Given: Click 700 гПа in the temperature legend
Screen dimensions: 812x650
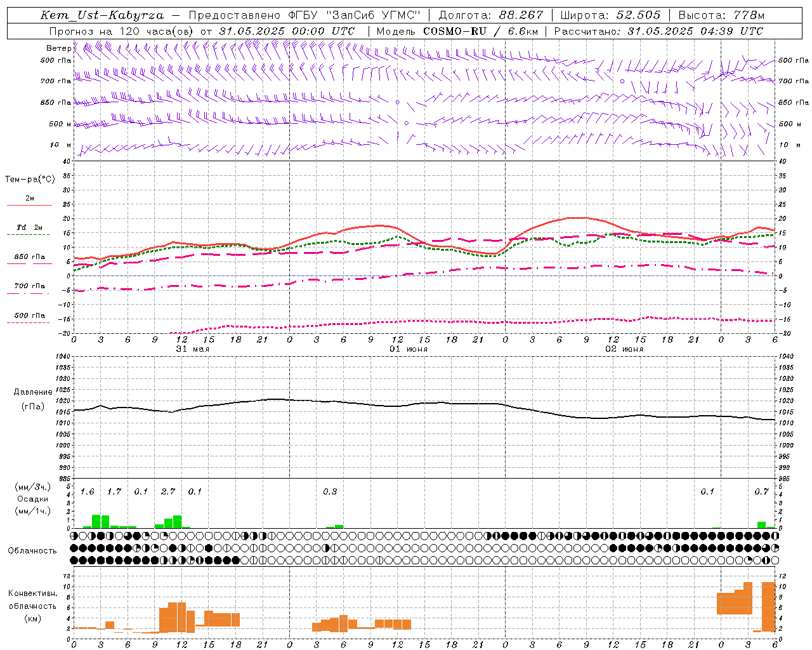Looking at the screenshot, I should (30, 286).
